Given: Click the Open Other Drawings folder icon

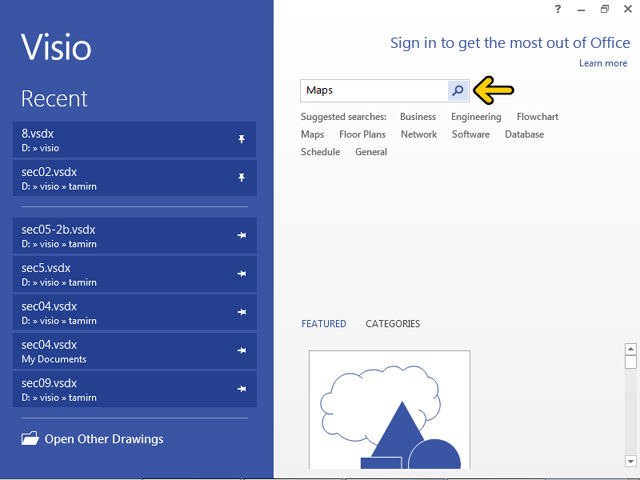Looking at the screenshot, I should click(x=29, y=438).
